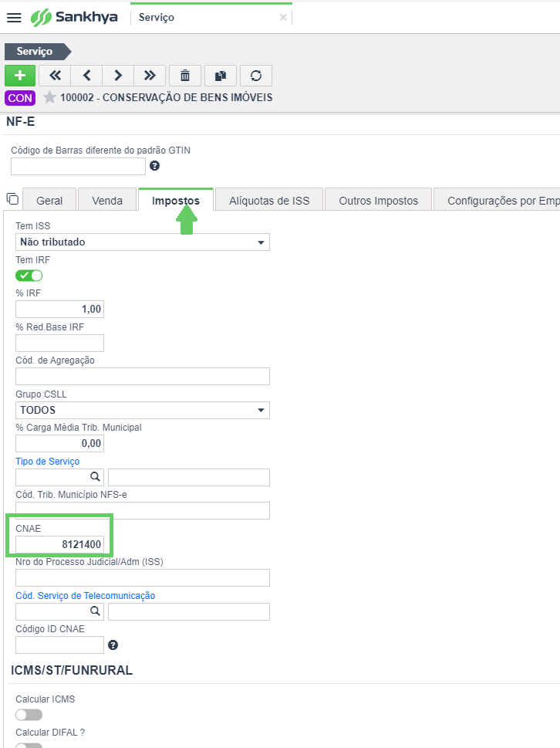Search Tipo de Serviço with magnifier

click(x=96, y=476)
